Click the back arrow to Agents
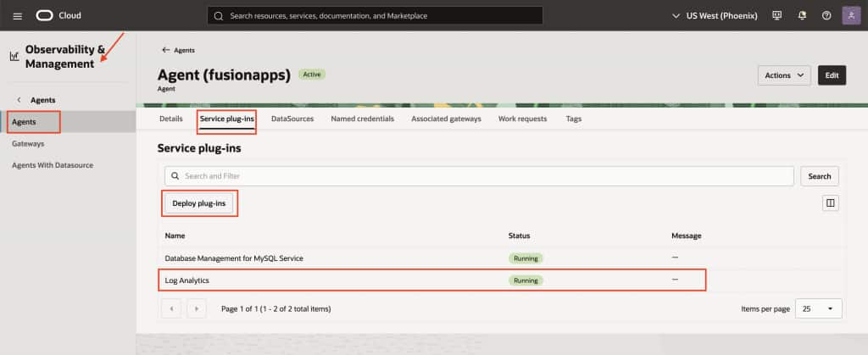The height and width of the screenshot is (355, 868). [165, 50]
